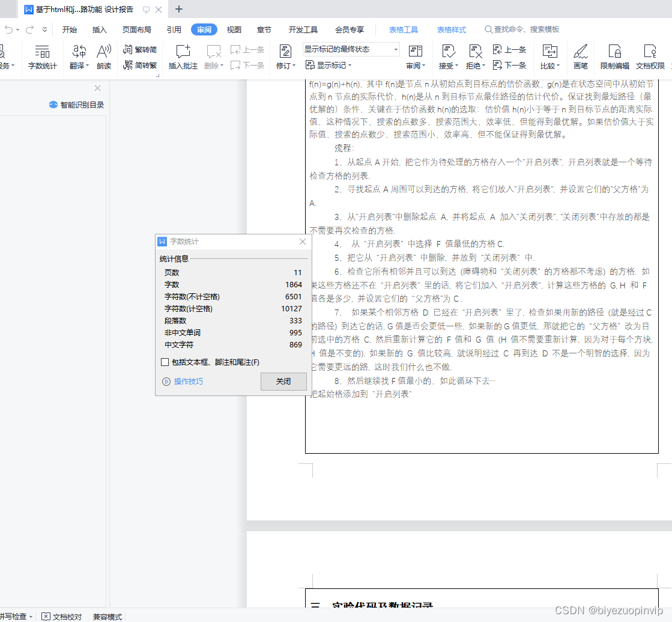672x622 pixels.
Task: Switch to the 表格样式 tab
Action: [451, 29]
